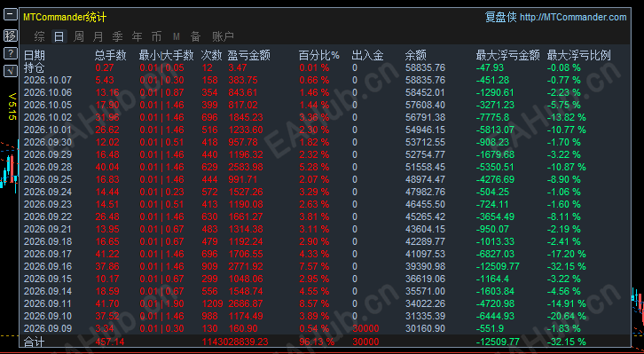Select the 2026.10.01 date row

[48, 130]
